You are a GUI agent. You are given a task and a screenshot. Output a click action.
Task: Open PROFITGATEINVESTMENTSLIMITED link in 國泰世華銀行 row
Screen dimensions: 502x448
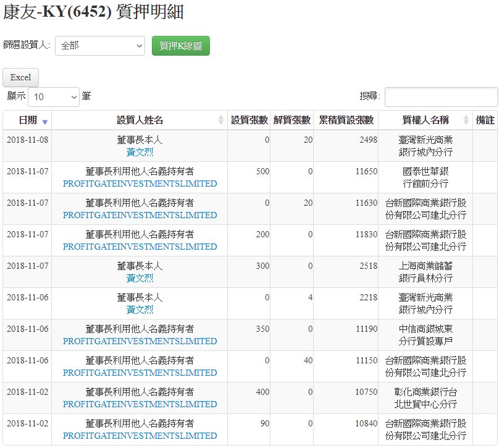(140, 184)
